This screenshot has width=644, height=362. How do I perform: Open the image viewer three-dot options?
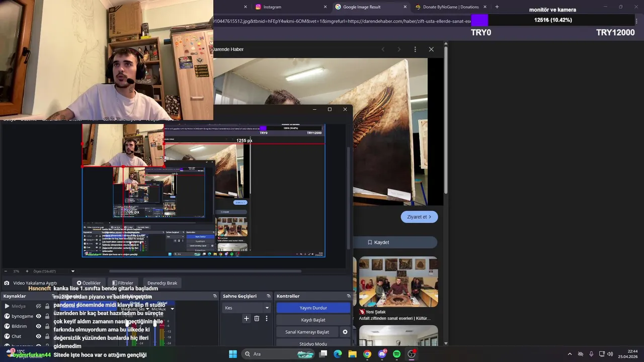pyautogui.click(x=415, y=49)
